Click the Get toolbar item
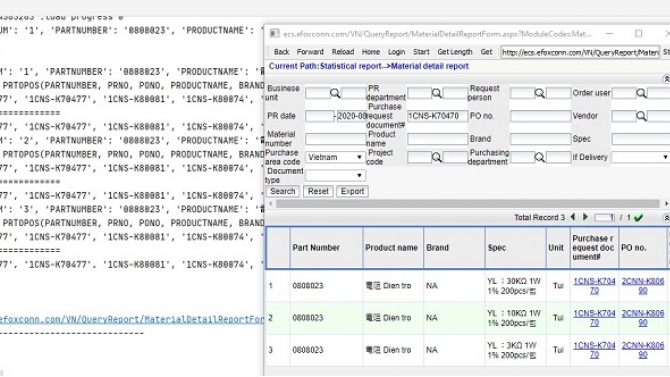The height and width of the screenshot is (377, 670). (x=486, y=52)
